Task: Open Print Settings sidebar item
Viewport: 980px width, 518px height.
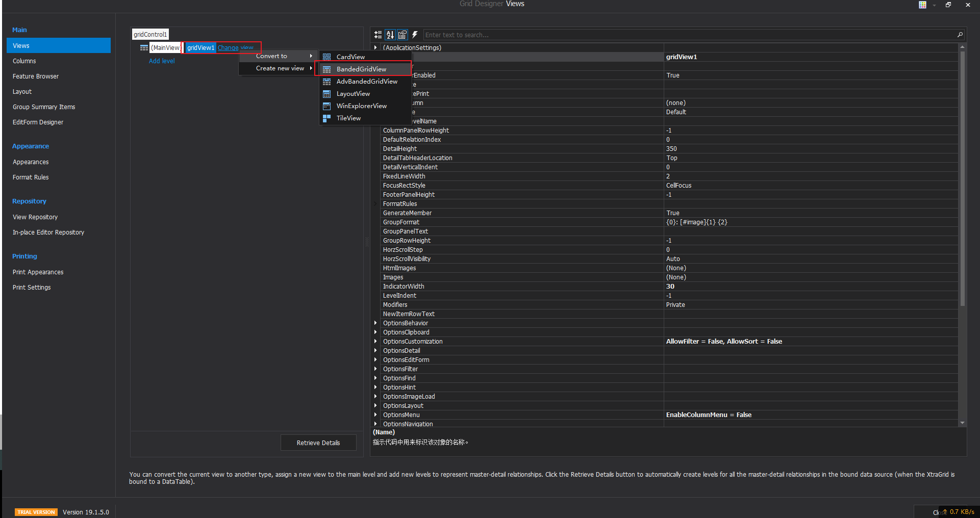Action: (x=59, y=287)
